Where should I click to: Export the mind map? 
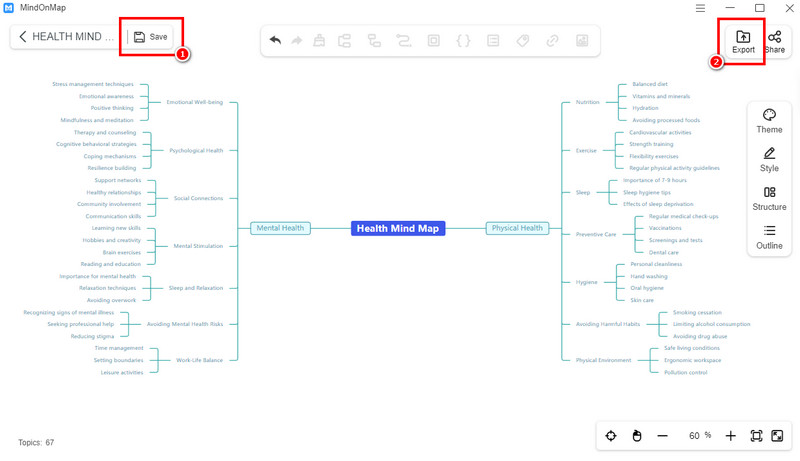click(743, 42)
